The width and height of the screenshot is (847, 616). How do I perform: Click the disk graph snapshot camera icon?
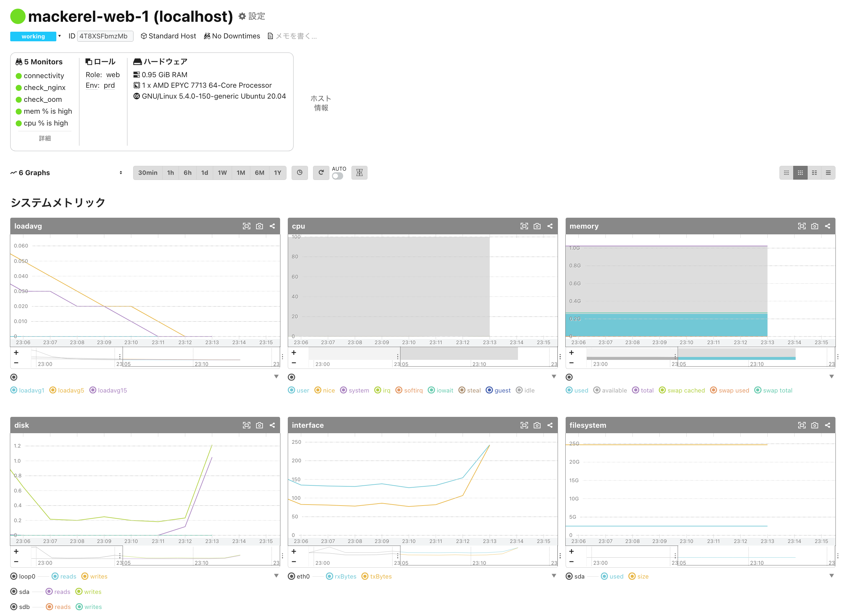pos(259,425)
